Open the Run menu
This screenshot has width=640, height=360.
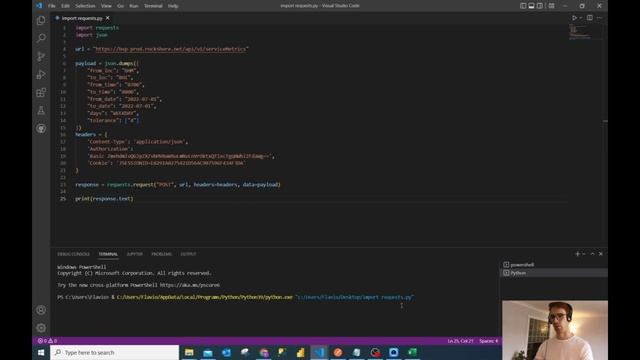click(133, 6)
